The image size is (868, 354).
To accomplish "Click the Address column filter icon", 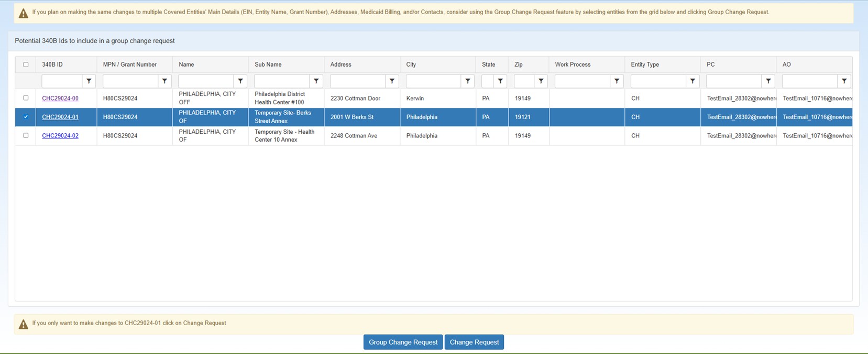I will pos(392,81).
